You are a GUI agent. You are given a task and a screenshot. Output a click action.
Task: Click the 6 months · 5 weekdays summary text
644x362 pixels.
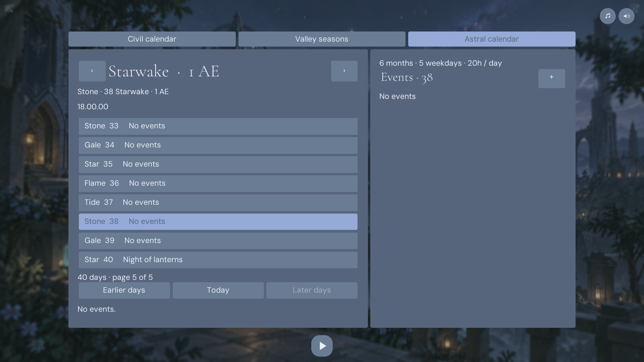pyautogui.click(x=440, y=63)
